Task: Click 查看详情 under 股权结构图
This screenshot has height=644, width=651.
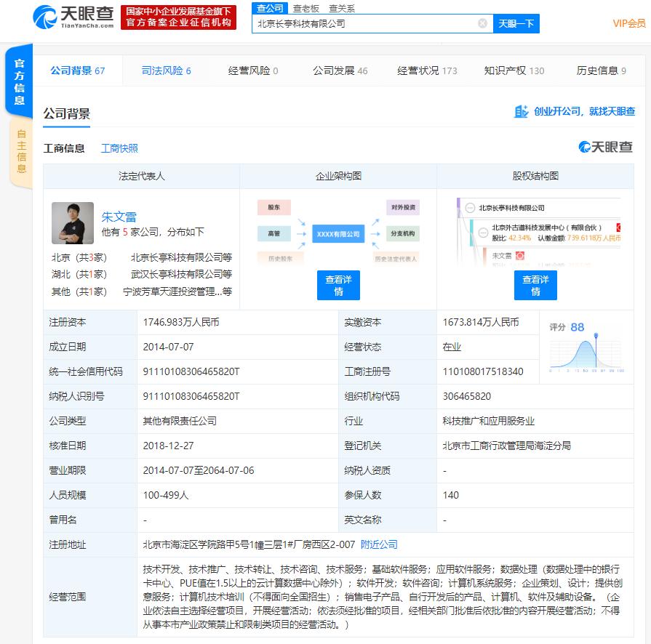Action: (x=535, y=285)
